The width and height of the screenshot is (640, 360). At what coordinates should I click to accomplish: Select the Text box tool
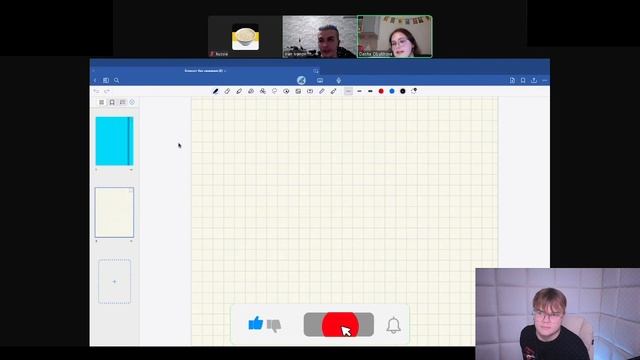tap(310, 91)
